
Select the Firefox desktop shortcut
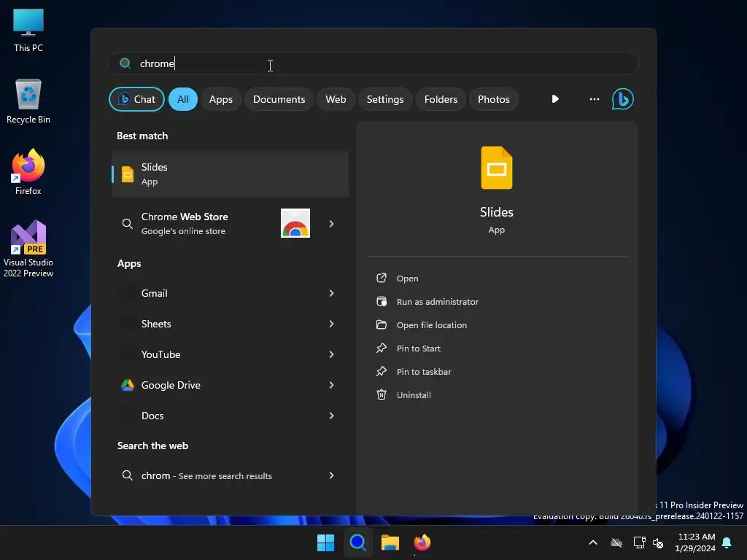[x=28, y=172]
